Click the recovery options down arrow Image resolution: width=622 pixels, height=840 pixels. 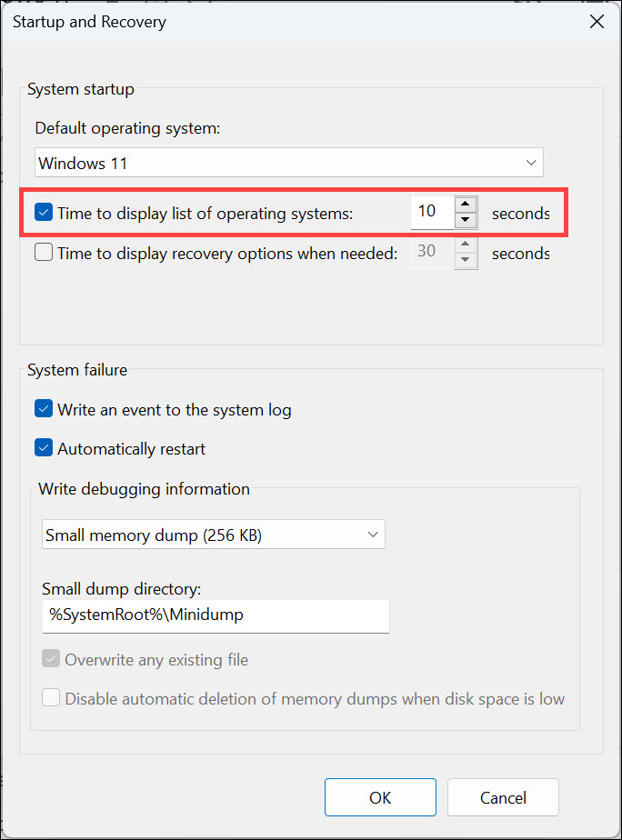click(465, 261)
